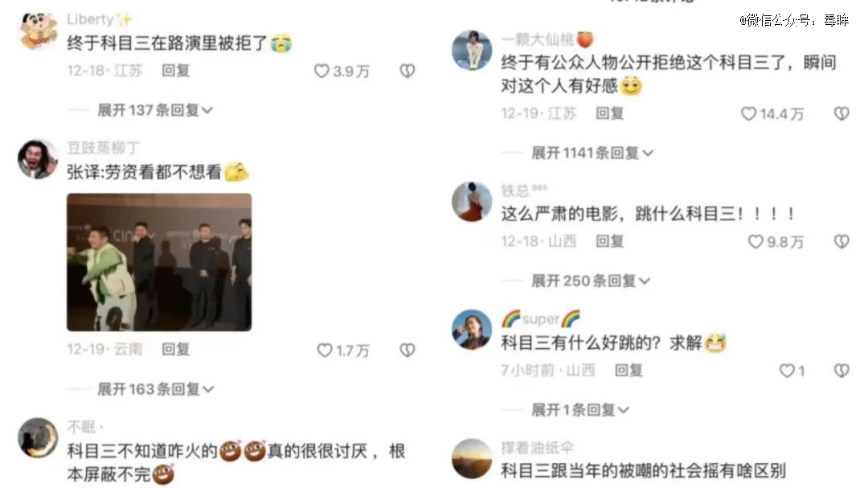The height and width of the screenshot is (488, 868).
Task: Open the attached photo in 豆豉蒸柳丁 comment
Action: click(159, 262)
